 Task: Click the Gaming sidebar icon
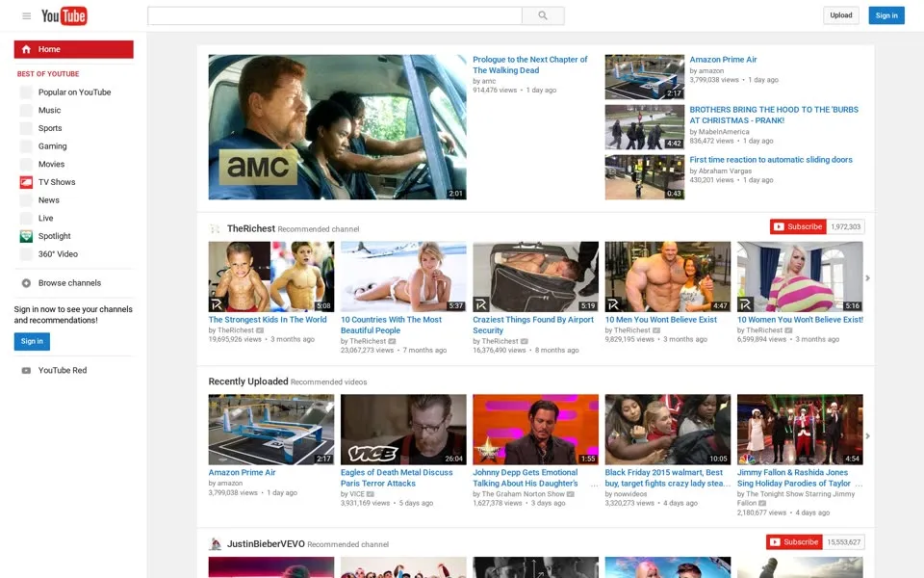[26, 146]
